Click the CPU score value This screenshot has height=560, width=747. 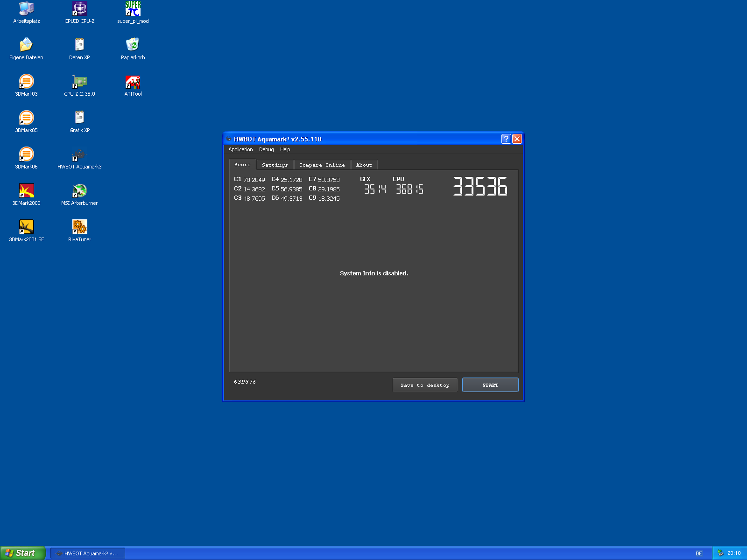click(x=410, y=189)
